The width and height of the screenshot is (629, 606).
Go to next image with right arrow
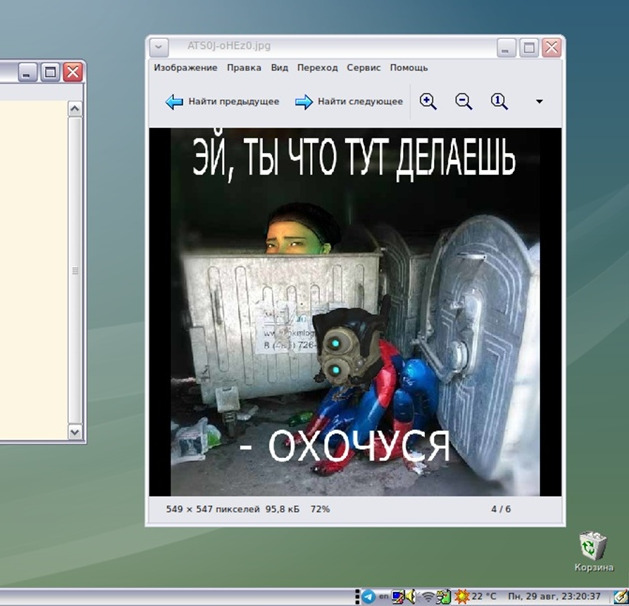pyautogui.click(x=349, y=102)
